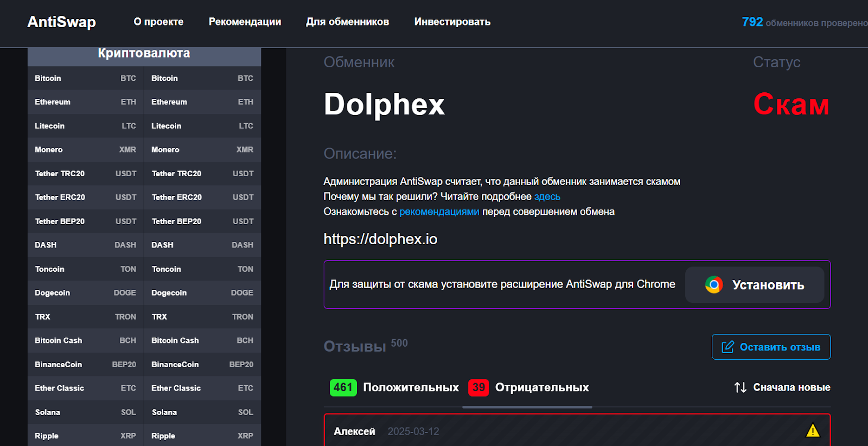Select Tether ERC20 in the right column
868x446 pixels.
click(x=202, y=197)
